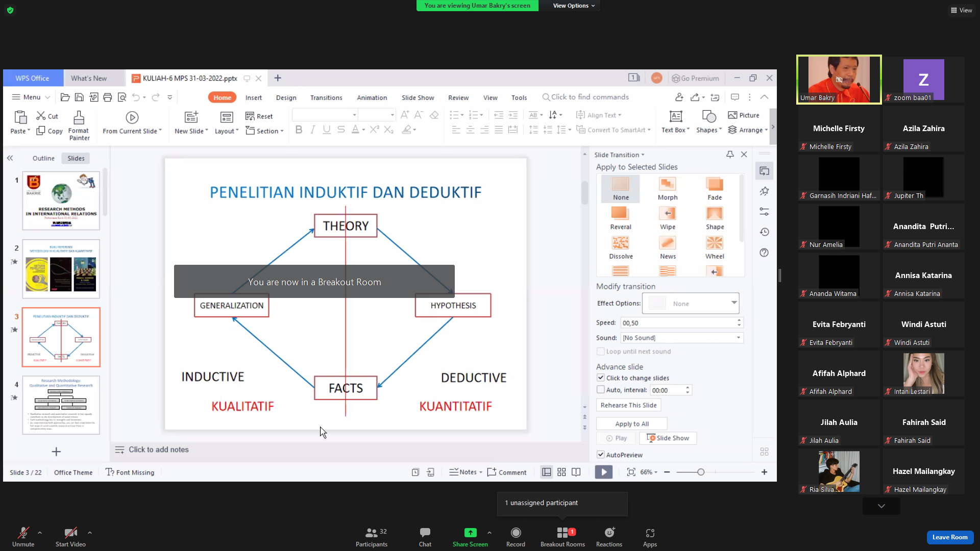This screenshot has width=980, height=551.
Task: Apply the Wheel transition
Action: [x=715, y=248]
